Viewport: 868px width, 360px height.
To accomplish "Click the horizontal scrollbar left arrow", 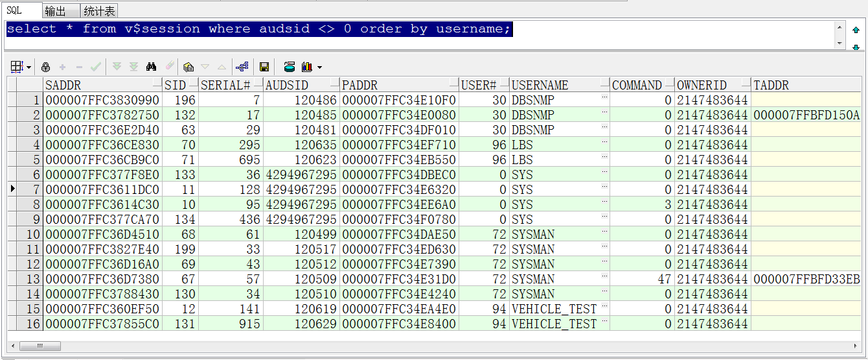I will pyautogui.click(x=14, y=346).
